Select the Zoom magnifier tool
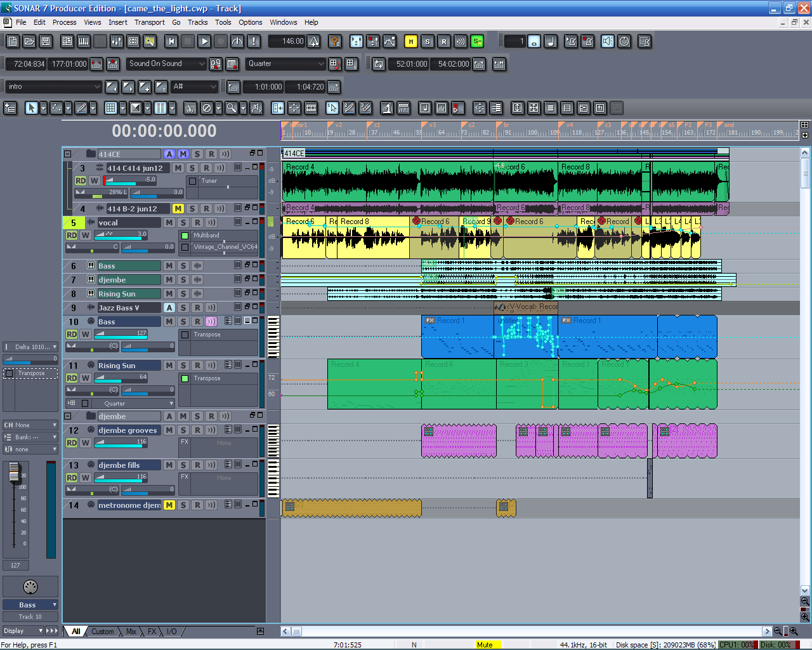Screen dimensions: 812x650 [x=232, y=108]
